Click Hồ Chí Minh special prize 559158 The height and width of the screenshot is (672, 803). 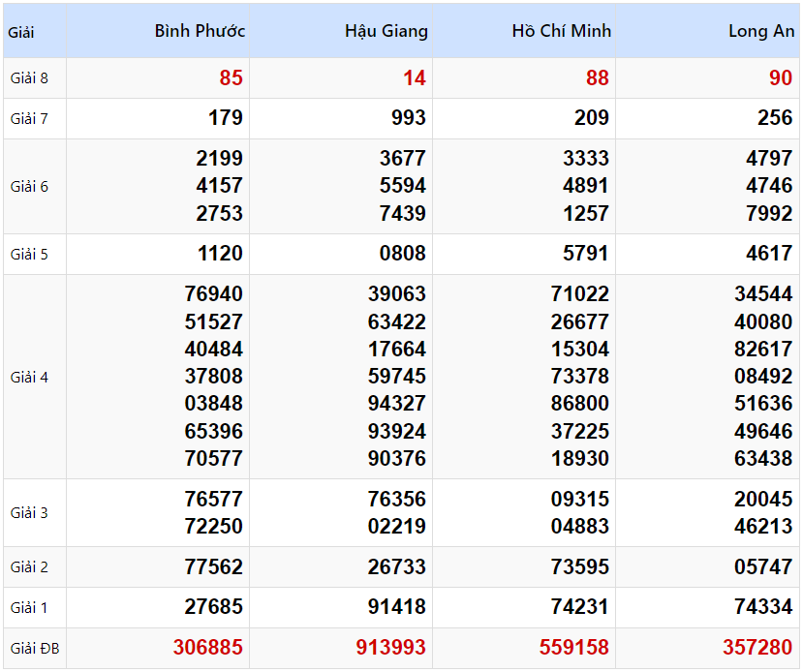[x=574, y=647]
